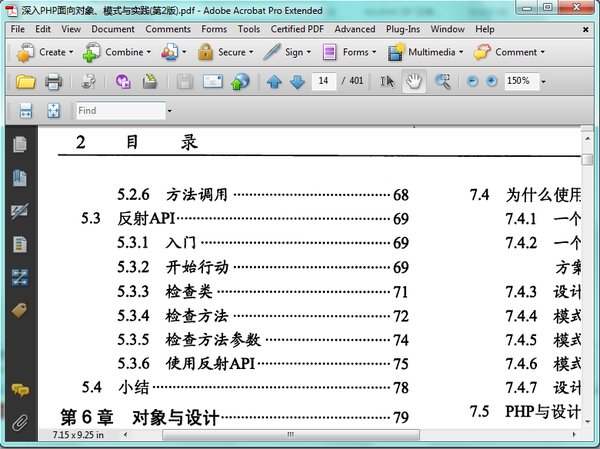Click the Secure padlock icon
Image resolution: width=600 pixels, height=449 pixels.
(x=205, y=52)
